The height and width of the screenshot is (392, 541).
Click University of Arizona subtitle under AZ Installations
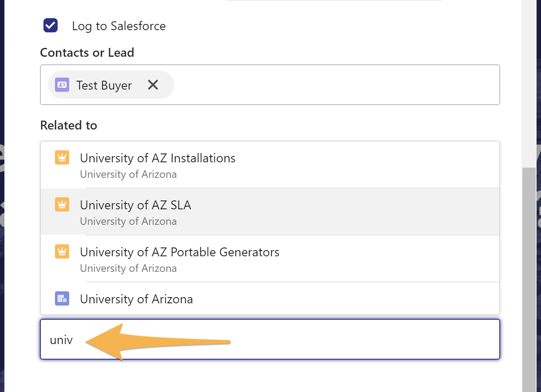128,174
